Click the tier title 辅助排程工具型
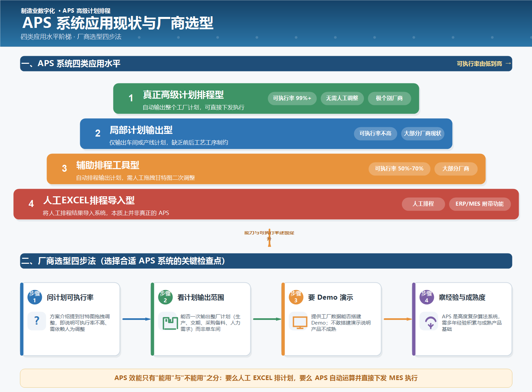The height and width of the screenshot is (392, 532). click(x=108, y=165)
